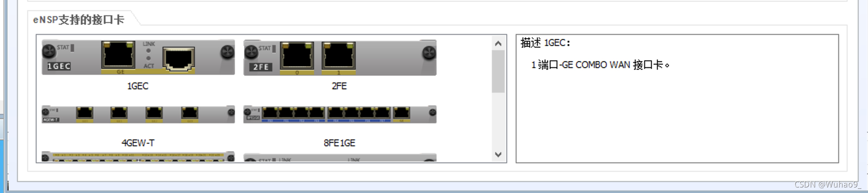Image resolution: width=868 pixels, height=193 pixels.
Task: Select the 4GEW-T interface card image
Action: click(138, 114)
